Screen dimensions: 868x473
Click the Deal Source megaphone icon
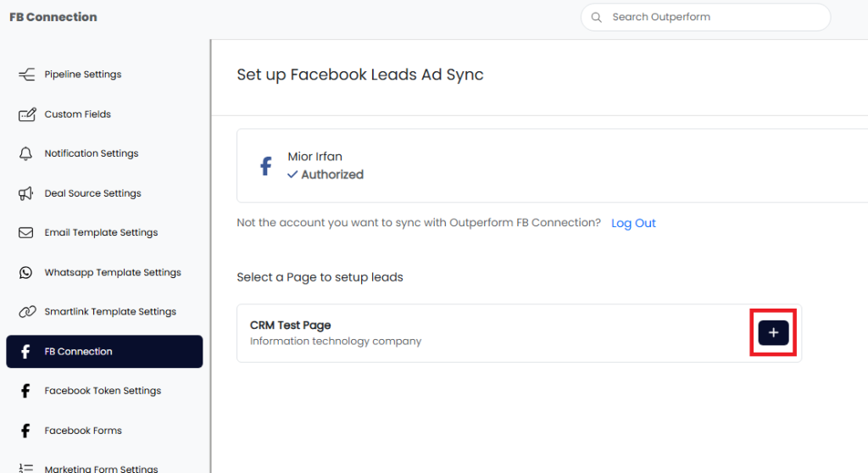click(26, 193)
